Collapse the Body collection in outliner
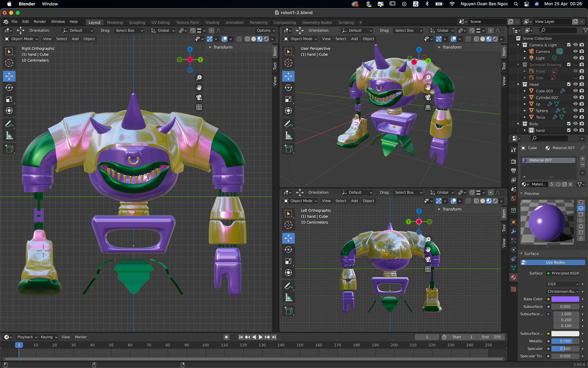 [x=518, y=124]
